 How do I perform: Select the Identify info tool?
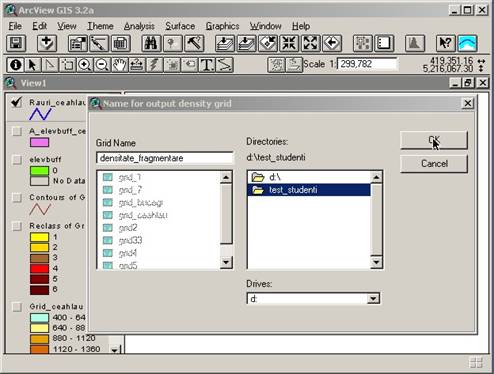(x=15, y=65)
